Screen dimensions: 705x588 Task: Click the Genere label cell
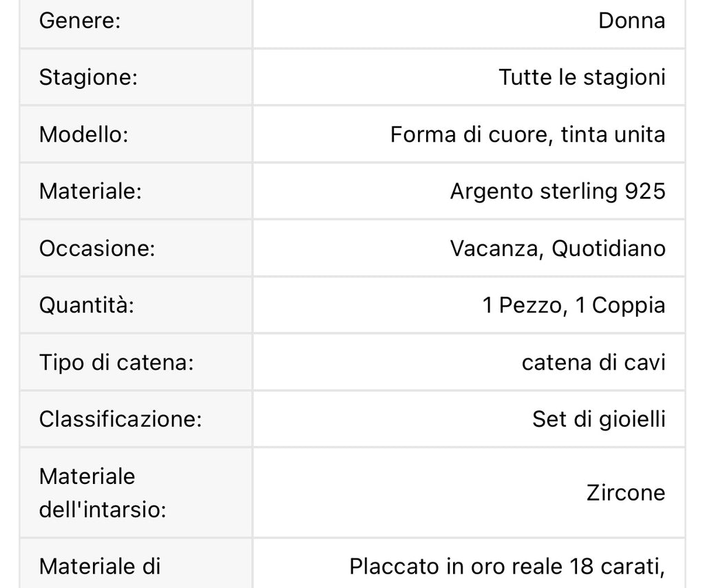(80, 21)
